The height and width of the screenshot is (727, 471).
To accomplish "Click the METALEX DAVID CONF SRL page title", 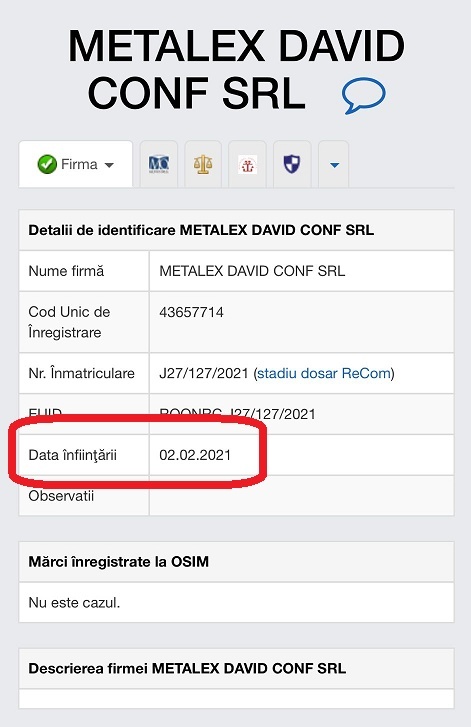I will (236, 70).
